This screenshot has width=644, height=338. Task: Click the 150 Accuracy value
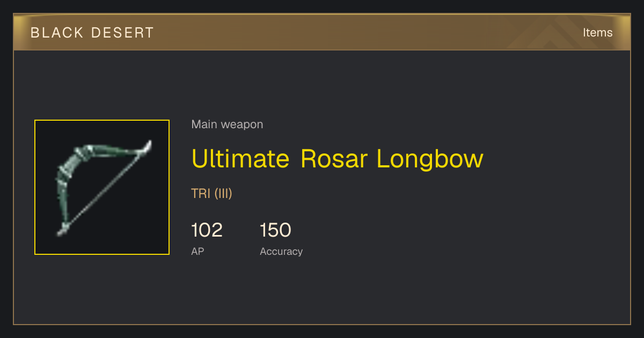tap(275, 230)
